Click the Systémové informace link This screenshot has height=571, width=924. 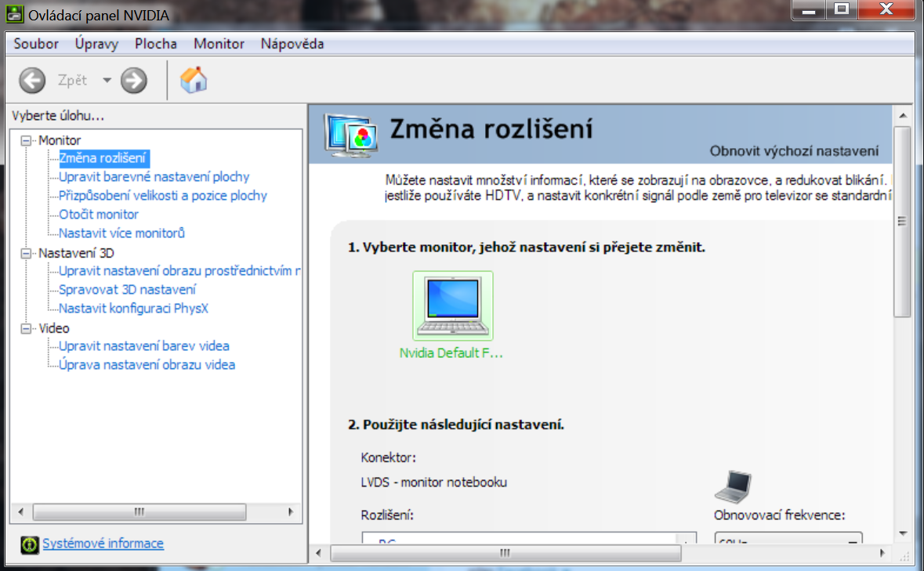pos(103,544)
